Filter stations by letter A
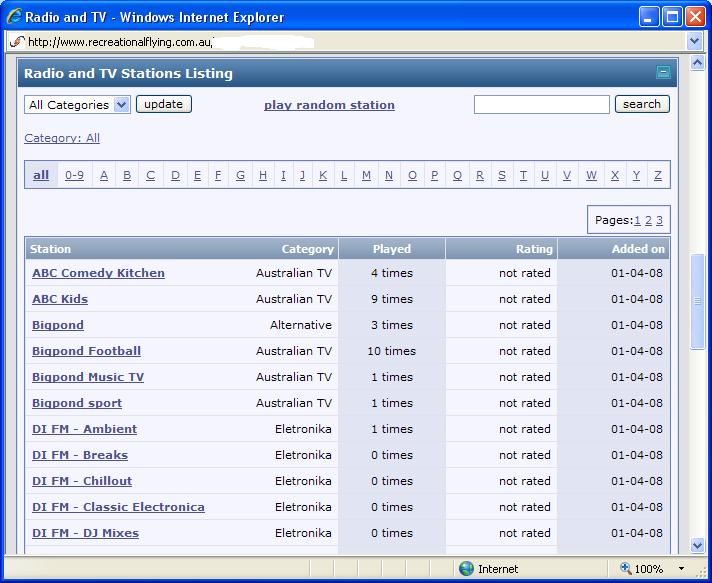 [104, 175]
